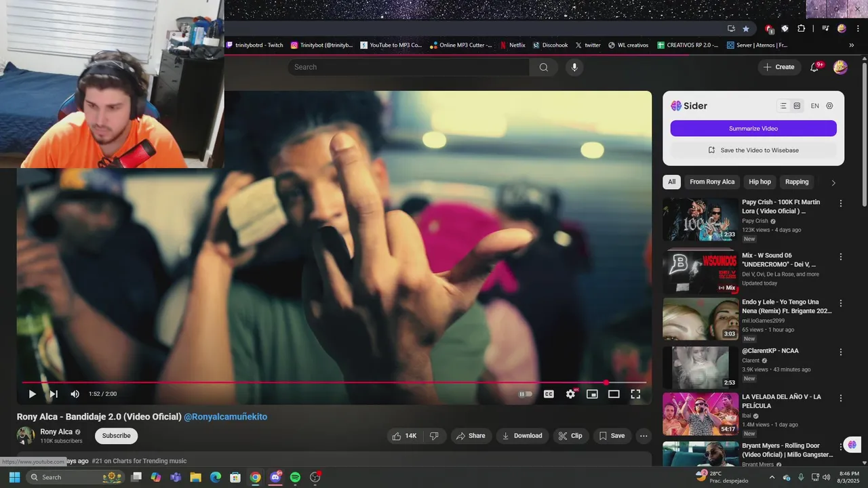The image size is (868, 488).
Task: Seek on the red video progress bar
Action: [x=334, y=382]
